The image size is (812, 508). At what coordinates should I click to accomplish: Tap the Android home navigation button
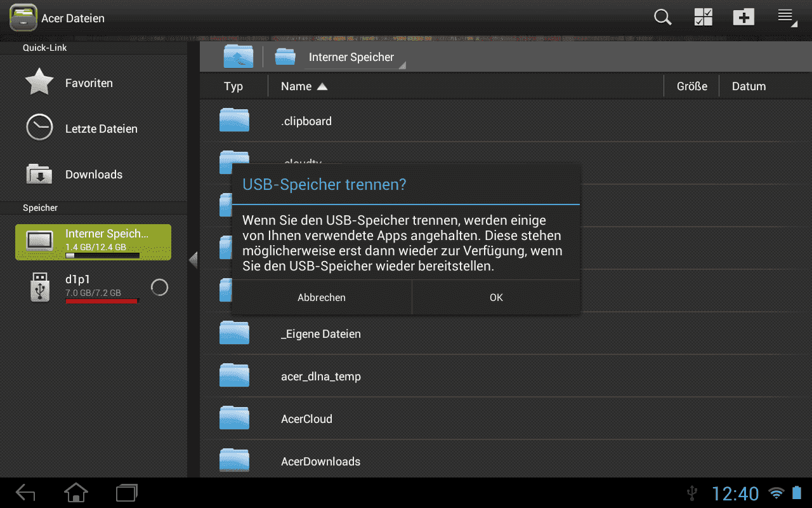tap(76, 493)
